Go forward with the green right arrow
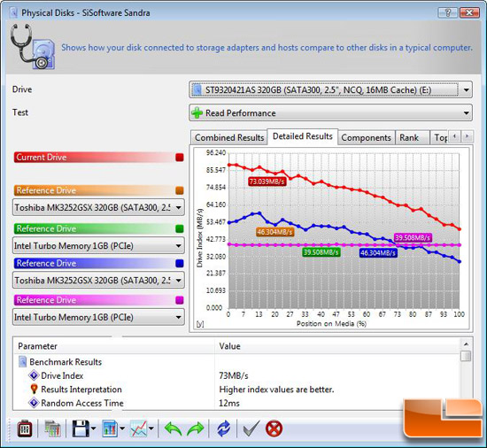Image resolution: width=487 pixels, height=448 pixels. [x=196, y=429]
